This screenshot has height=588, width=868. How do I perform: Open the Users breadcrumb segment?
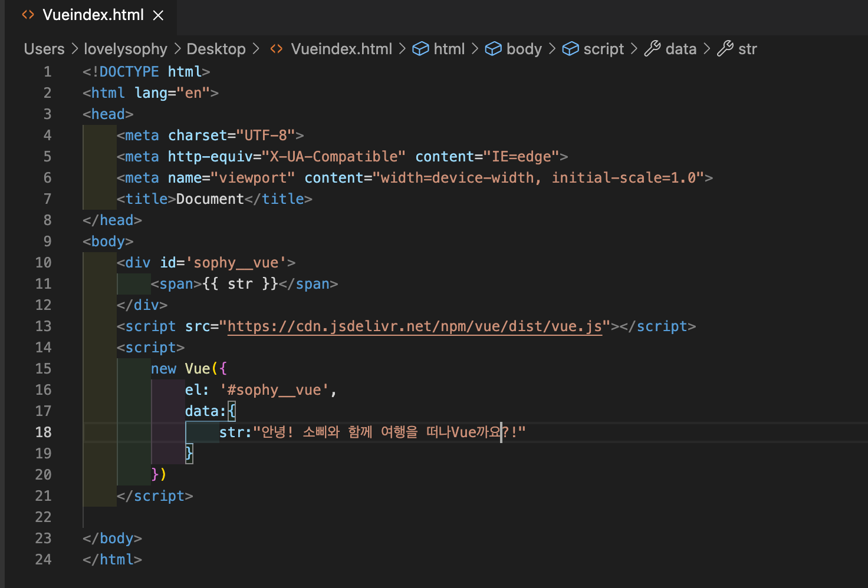coord(44,49)
